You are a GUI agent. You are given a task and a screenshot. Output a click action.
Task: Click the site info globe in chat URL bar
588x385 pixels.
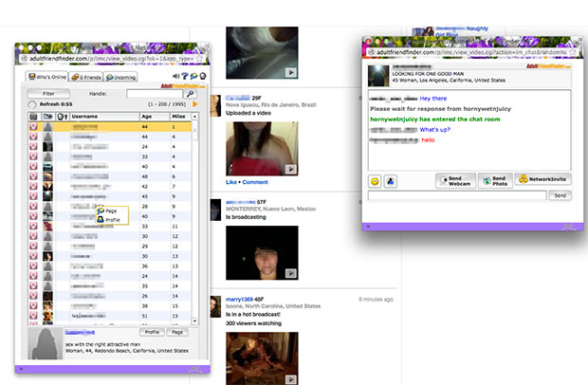371,52
